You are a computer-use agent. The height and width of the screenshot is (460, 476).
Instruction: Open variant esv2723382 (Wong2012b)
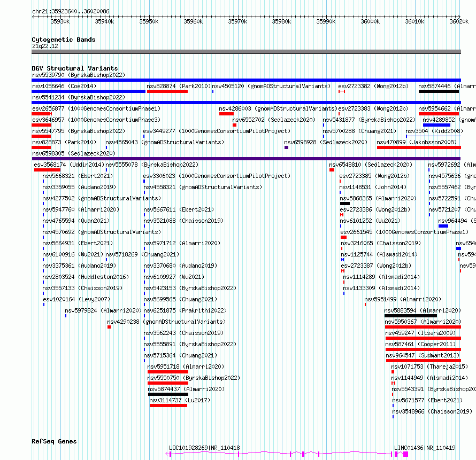(373, 86)
